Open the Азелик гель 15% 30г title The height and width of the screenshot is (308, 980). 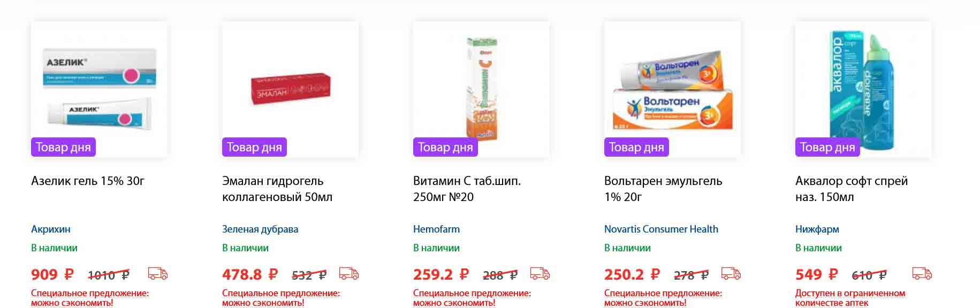[88, 181]
